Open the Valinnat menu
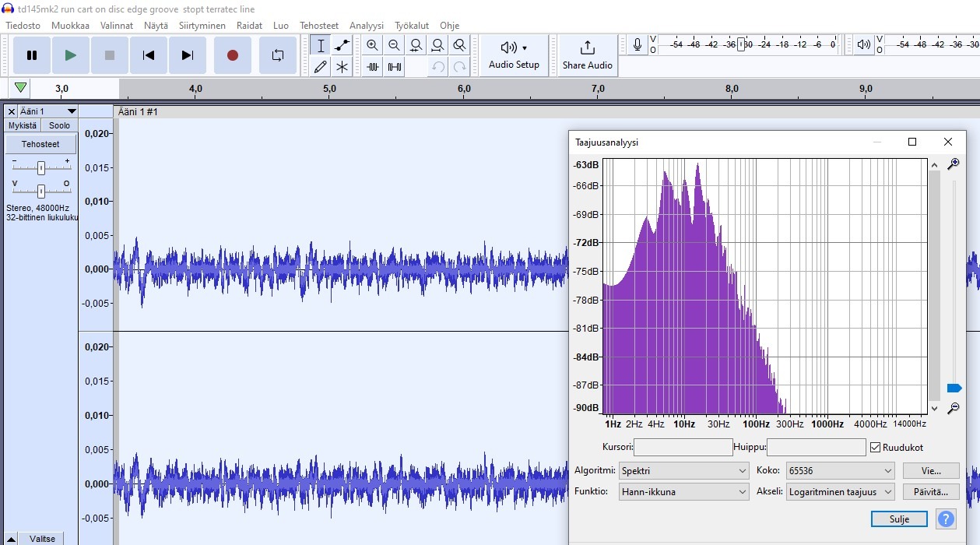 [117, 26]
